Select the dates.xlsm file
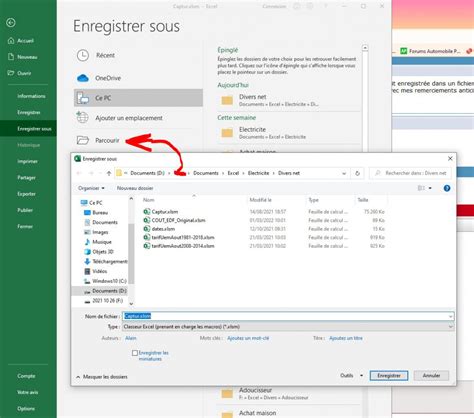This screenshot has width=474, height=418. 159,229
